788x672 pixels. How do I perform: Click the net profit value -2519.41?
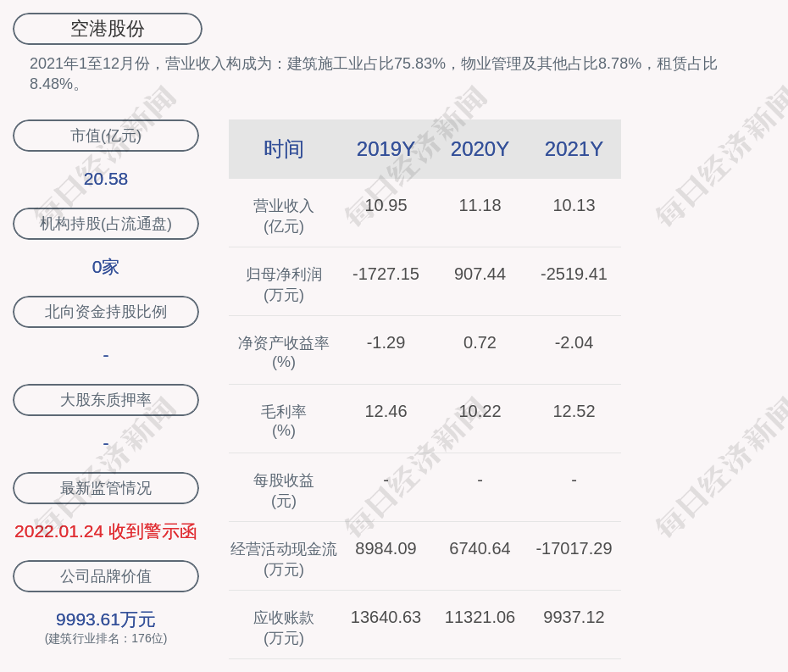coord(574,274)
